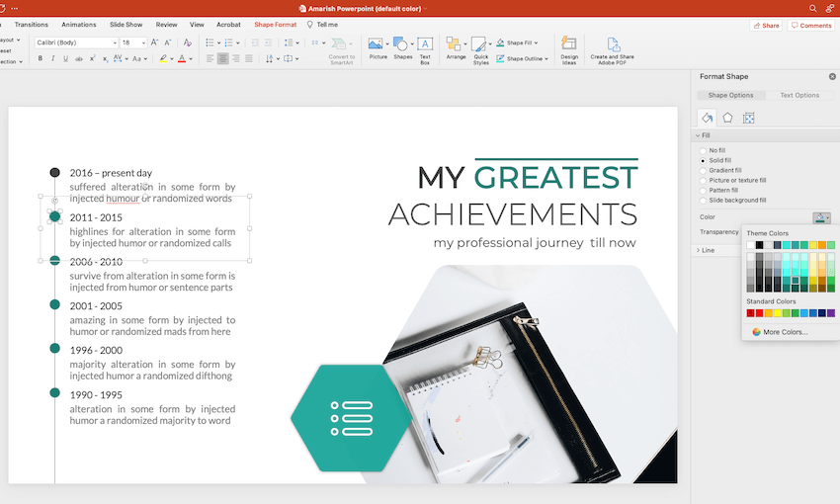Switch to Shape Options tab

pos(730,95)
